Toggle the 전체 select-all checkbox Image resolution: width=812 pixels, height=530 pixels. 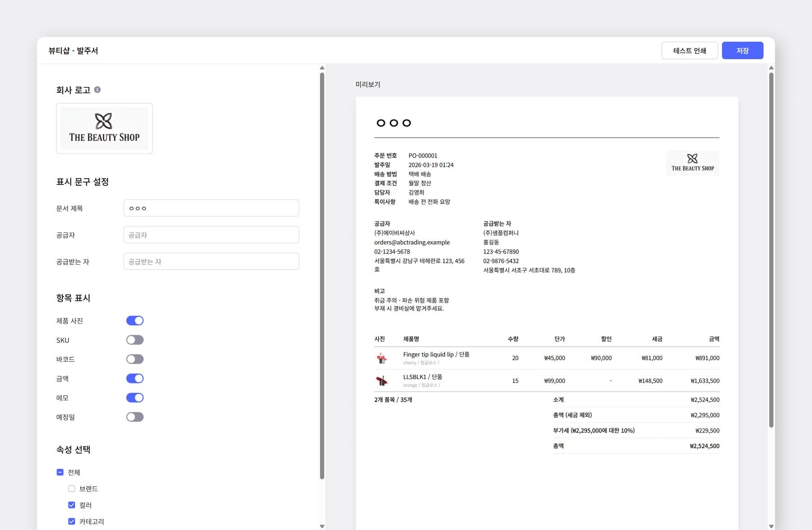coord(60,472)
